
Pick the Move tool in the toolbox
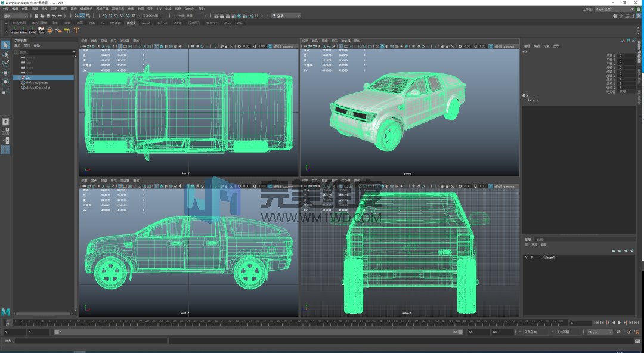[5, 73]
